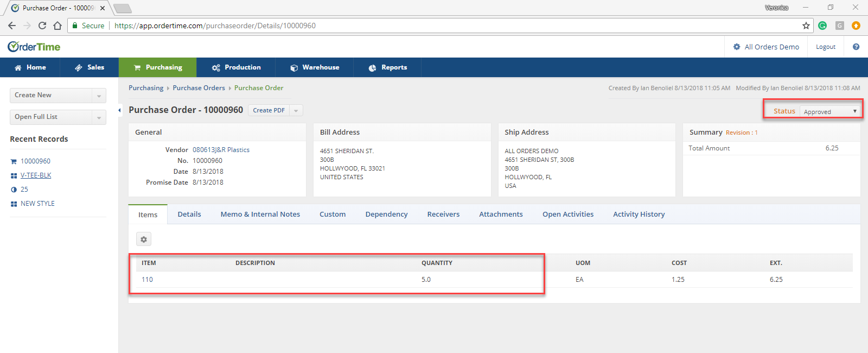This screenshot has height=353, width=868.
Task: Switch to the Open Activities tab
Action: [568, 215]
